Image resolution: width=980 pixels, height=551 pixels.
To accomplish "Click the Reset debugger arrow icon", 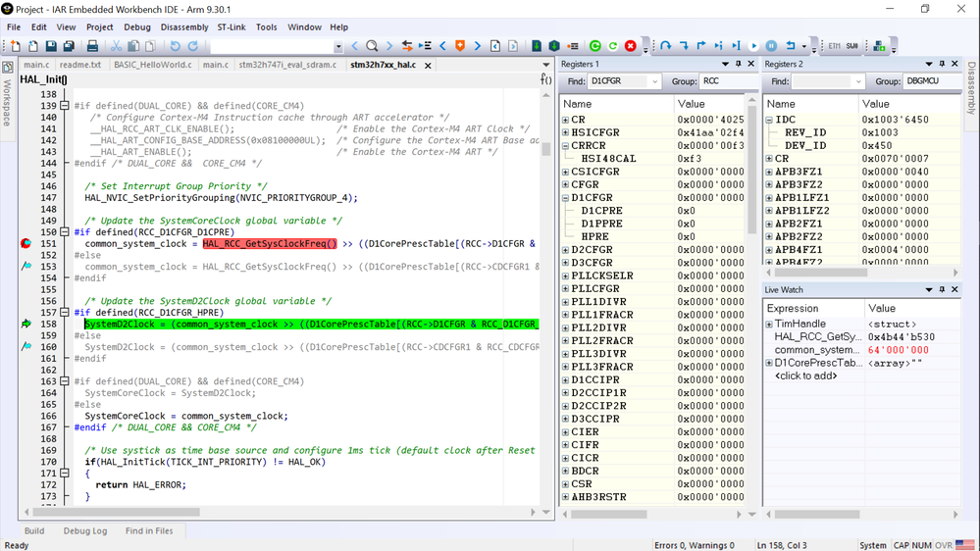I will 790,46.
